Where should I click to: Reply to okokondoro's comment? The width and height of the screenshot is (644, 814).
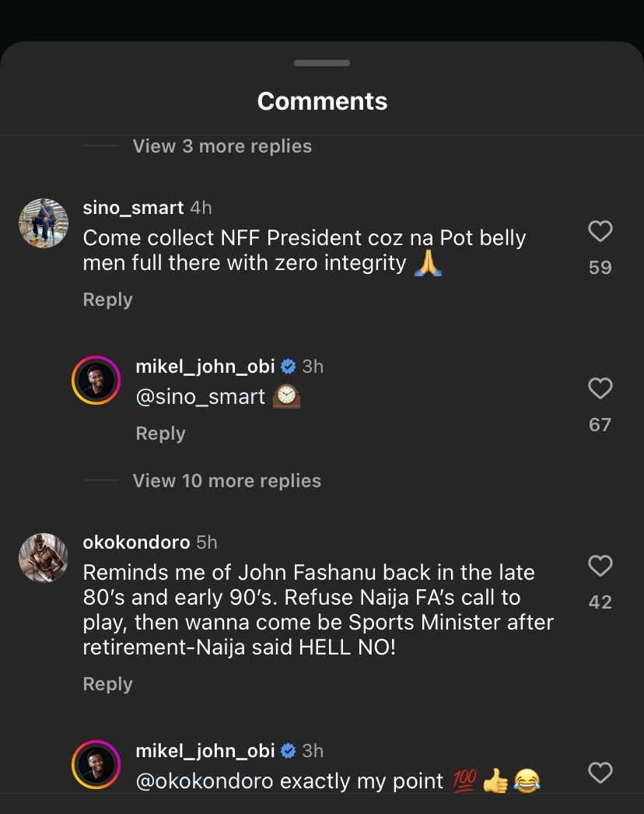coord(107,683)
